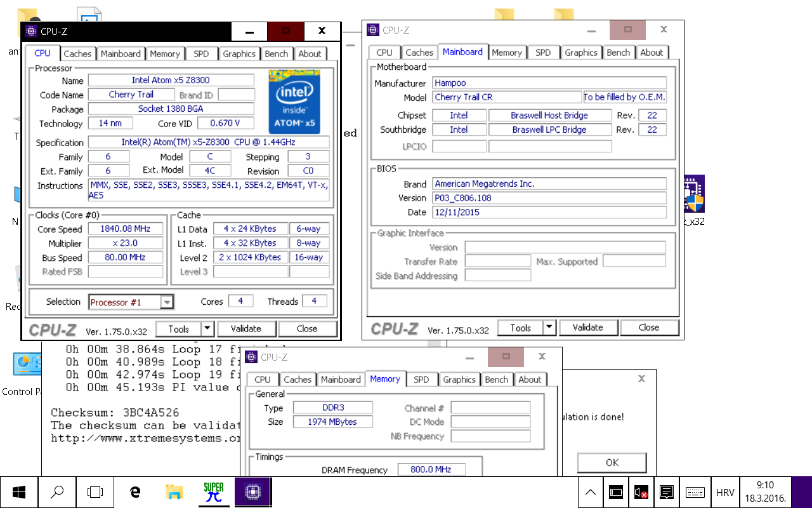Click the muted volume tray icon
This screenshot has width=812, height=508.
[x=641, y=492]
